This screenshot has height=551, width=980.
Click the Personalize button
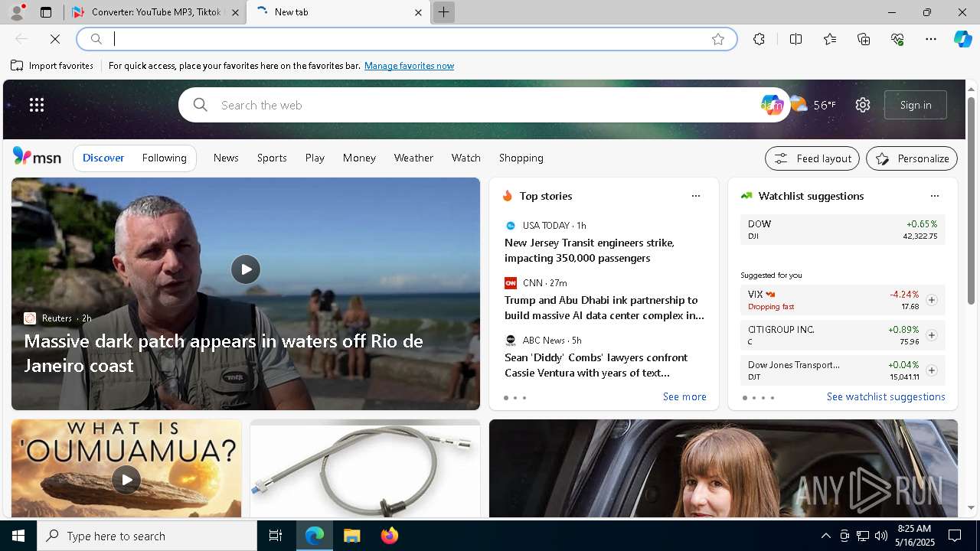coord(912,158)
